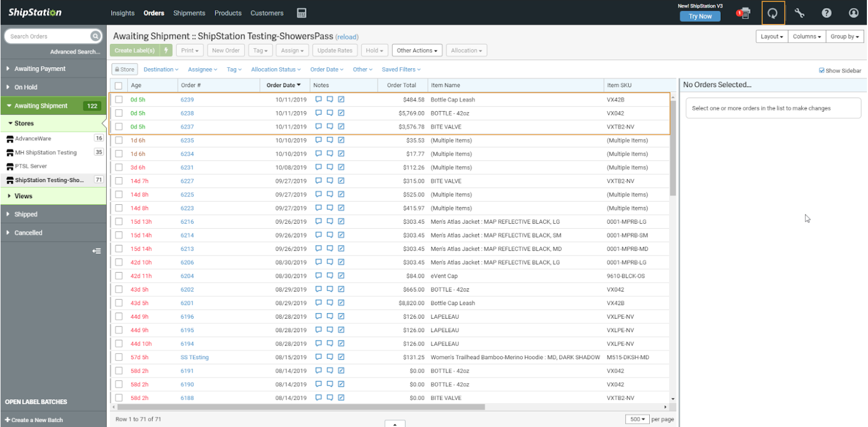868x427 pixels.
Task: Toggle the Show Sidebar checkbox
Action: click(x=822, y=71)
